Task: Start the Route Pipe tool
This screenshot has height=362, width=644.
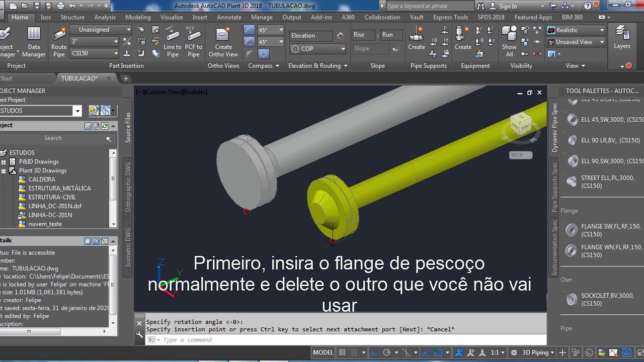Action: click(x=59, y=42)
